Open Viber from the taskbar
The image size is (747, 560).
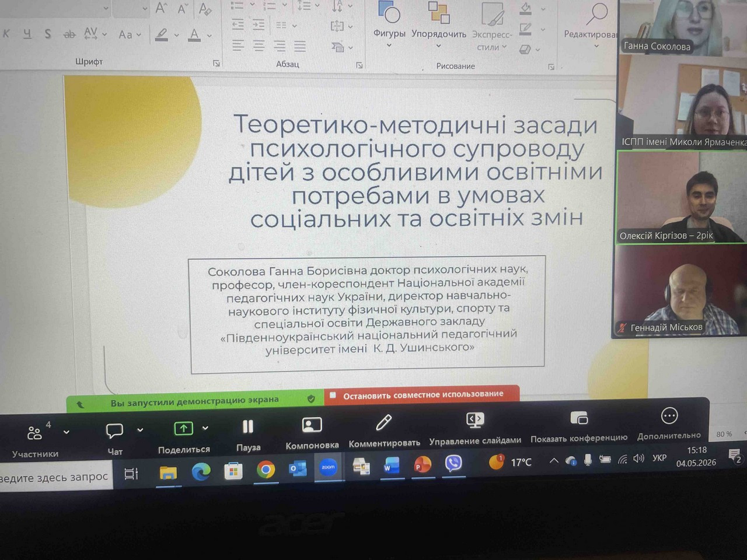453,464
